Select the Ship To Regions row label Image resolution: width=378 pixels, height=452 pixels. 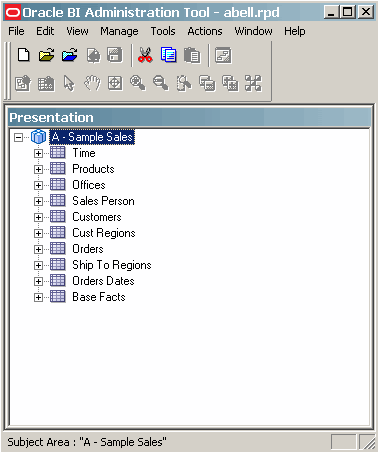click(112, 265)
